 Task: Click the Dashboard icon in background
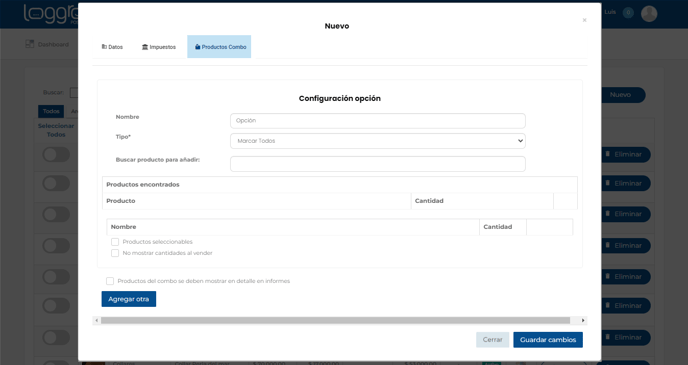click(29, 44)
